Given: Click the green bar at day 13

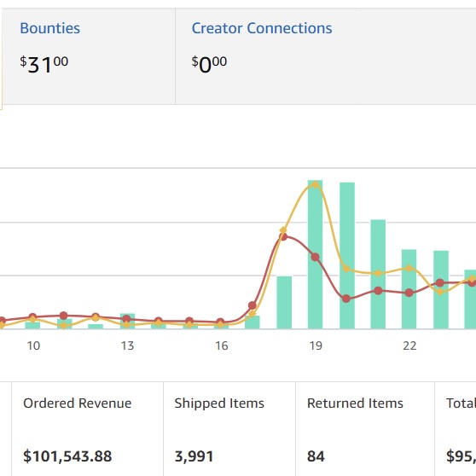Looking at the screenshot, I should coord(127,322).
